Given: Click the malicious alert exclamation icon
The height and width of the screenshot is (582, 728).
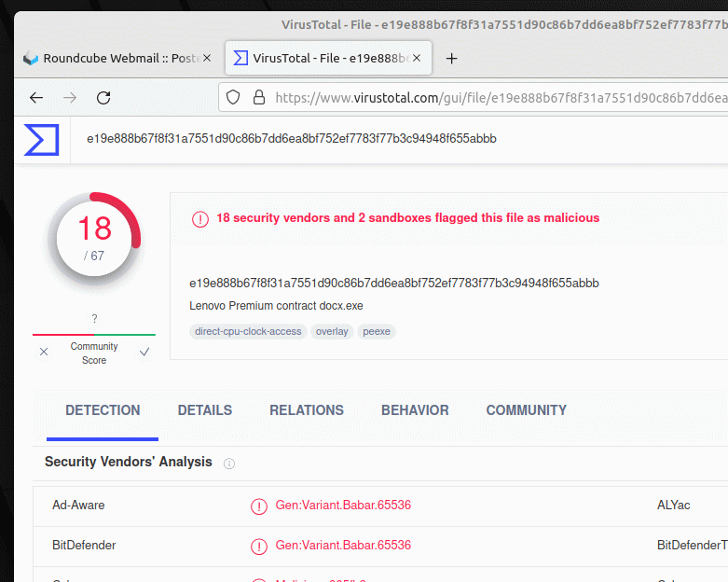Looking at the screenshot, I should click(x=200, y=219).
